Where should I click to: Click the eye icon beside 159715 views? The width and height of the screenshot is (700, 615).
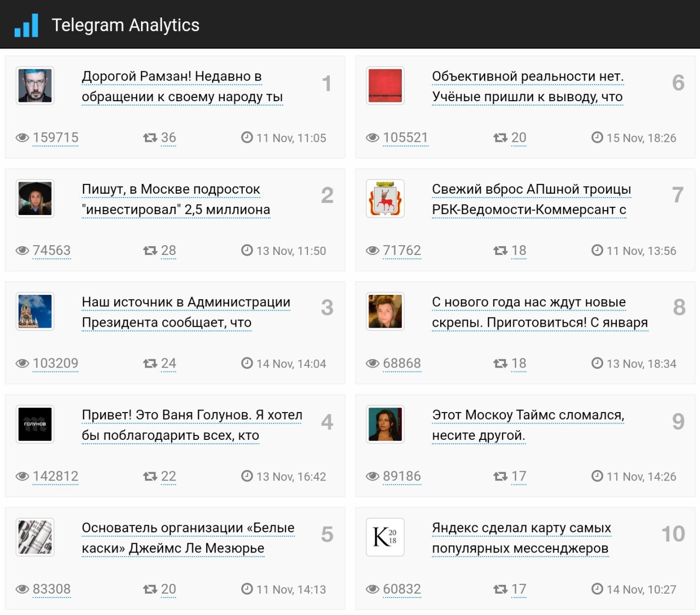click(22, 138)
